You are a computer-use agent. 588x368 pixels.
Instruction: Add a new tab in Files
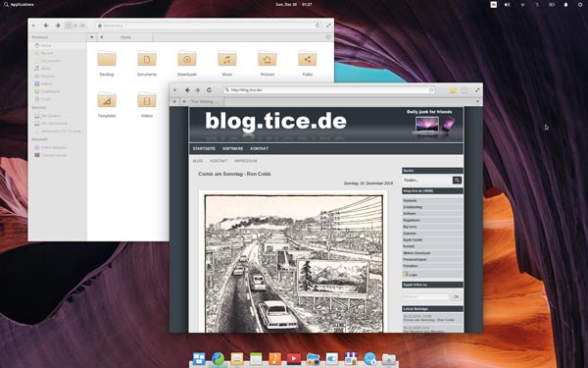pos(92,37)
